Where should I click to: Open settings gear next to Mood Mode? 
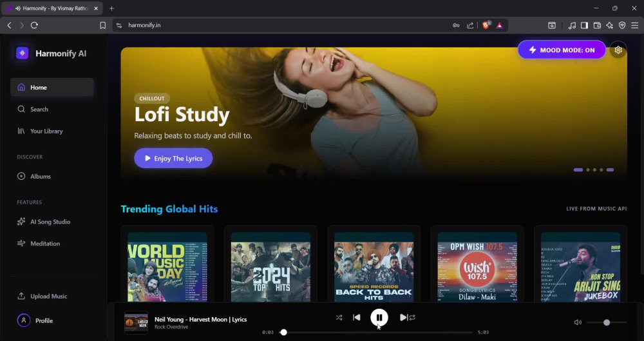[x=618, y=50]
